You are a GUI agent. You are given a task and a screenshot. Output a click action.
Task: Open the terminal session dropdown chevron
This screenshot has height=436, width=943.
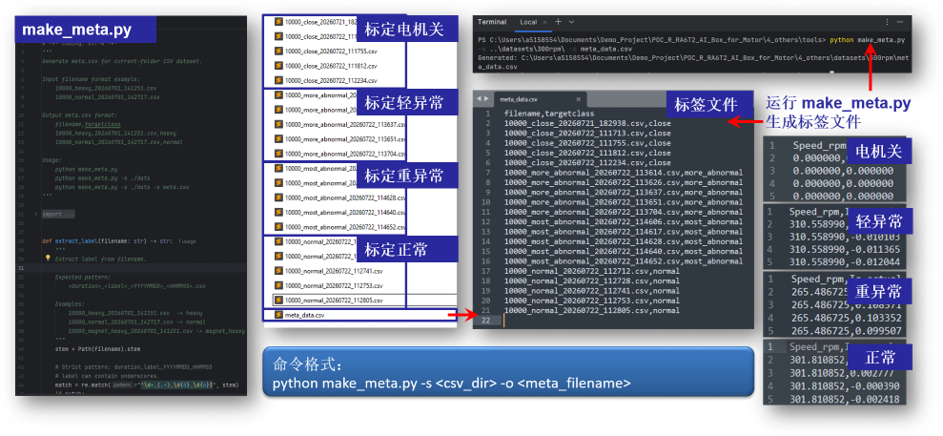[571, 22]
